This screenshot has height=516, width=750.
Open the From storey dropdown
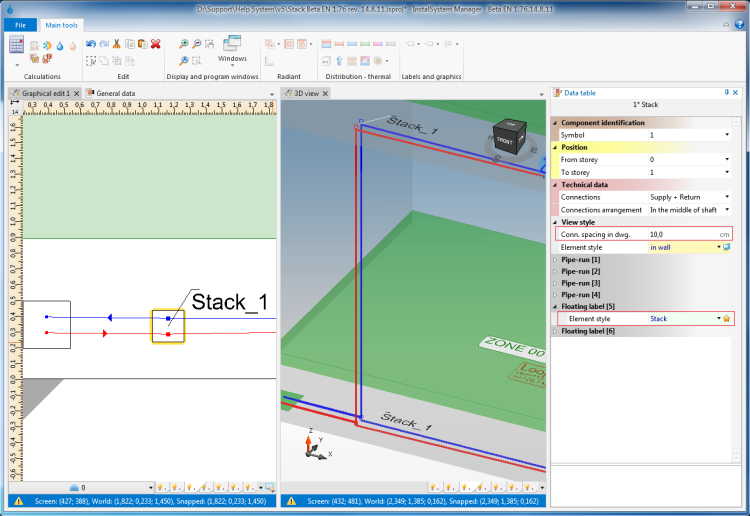(727, 159)
